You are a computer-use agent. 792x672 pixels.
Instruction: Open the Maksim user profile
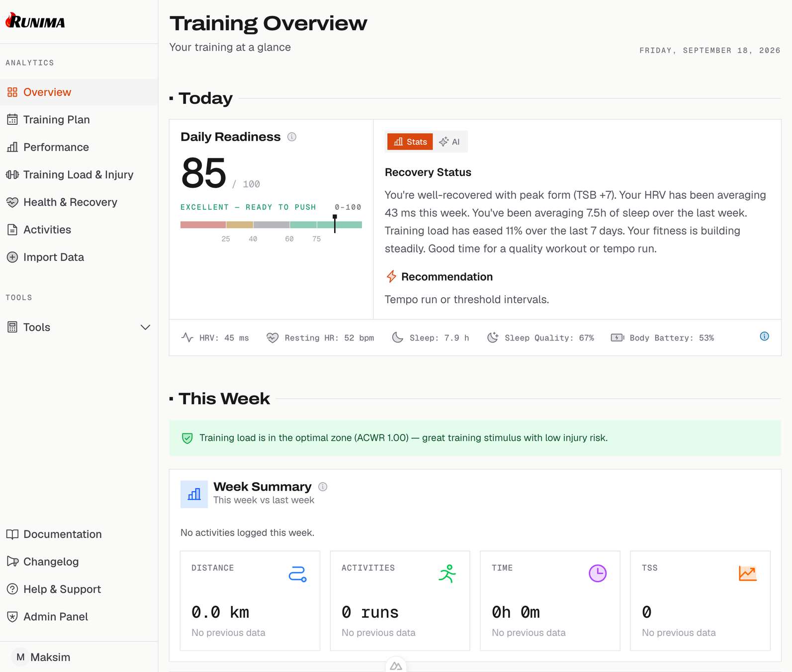pyautogui.click(x=79, y=657)
